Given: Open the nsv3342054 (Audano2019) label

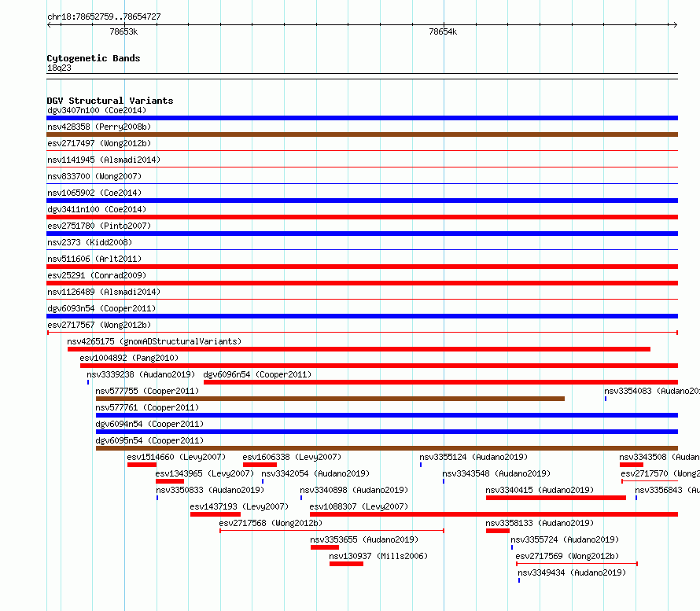Looking at the screenshot, I should 315,473.
